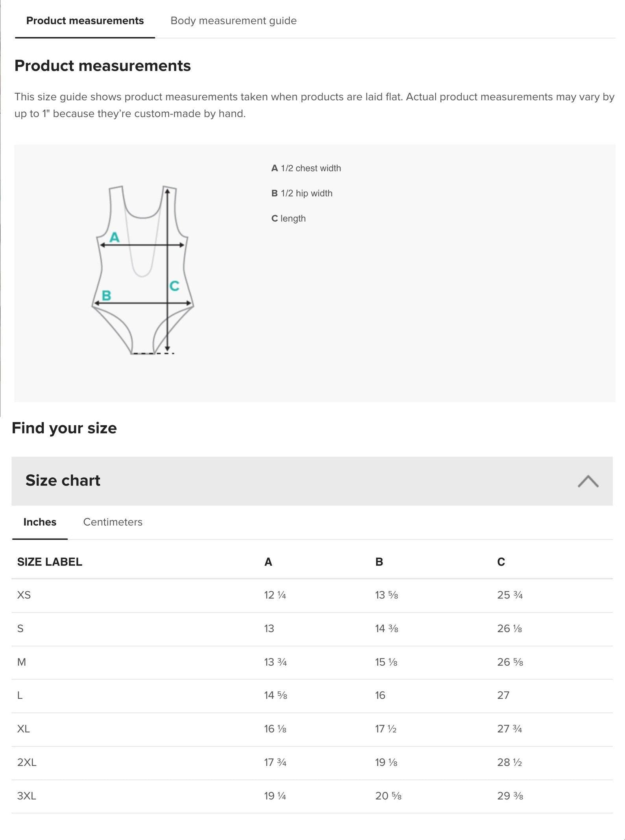Select the Inches unit tab
625x840 pixels.
(40, 522)
